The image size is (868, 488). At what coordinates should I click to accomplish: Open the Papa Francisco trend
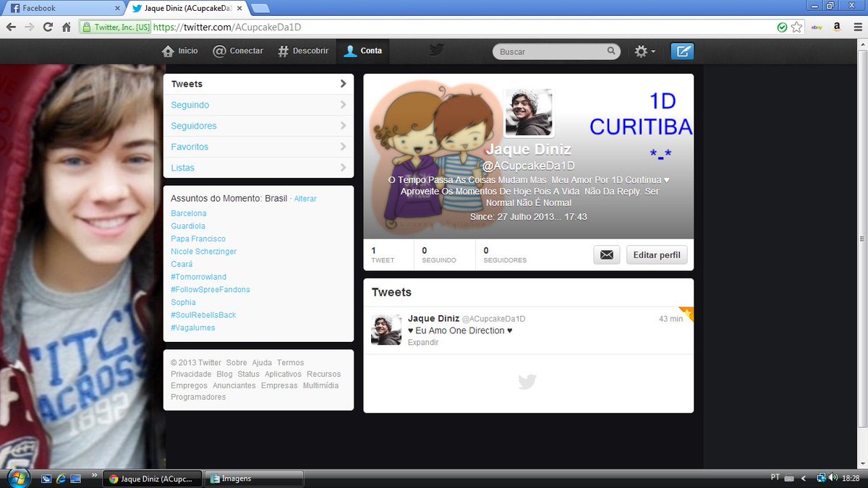tap(198, 239)
